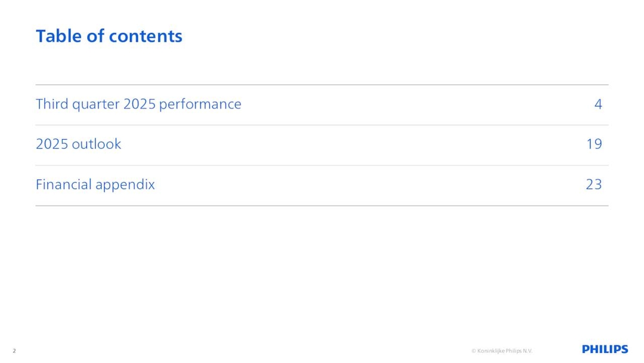
Task: Click the copyright symbol in the footer
Action: click(473, 351)
